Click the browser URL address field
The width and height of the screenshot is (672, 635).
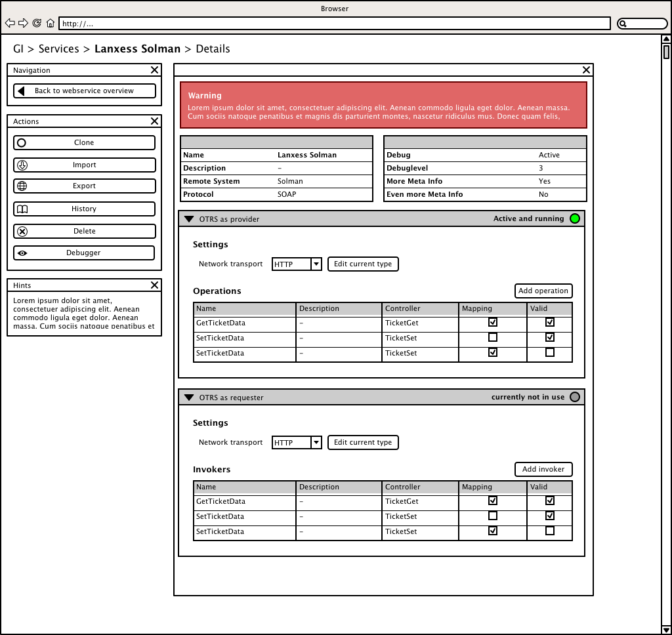[335, 24]
